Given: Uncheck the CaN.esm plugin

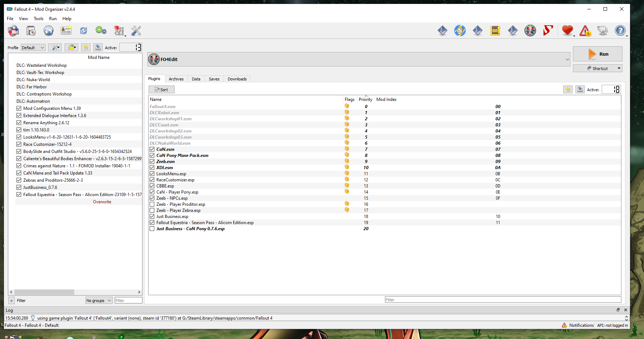Looking at the screenshot, I should (x=152, y=149).
